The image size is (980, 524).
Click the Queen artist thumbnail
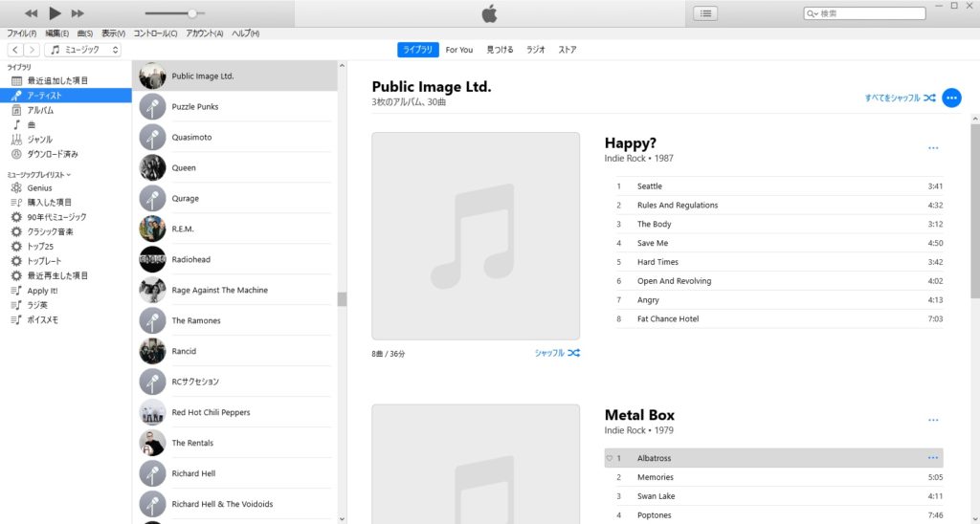pyautogui.click(x=152, y=168)
